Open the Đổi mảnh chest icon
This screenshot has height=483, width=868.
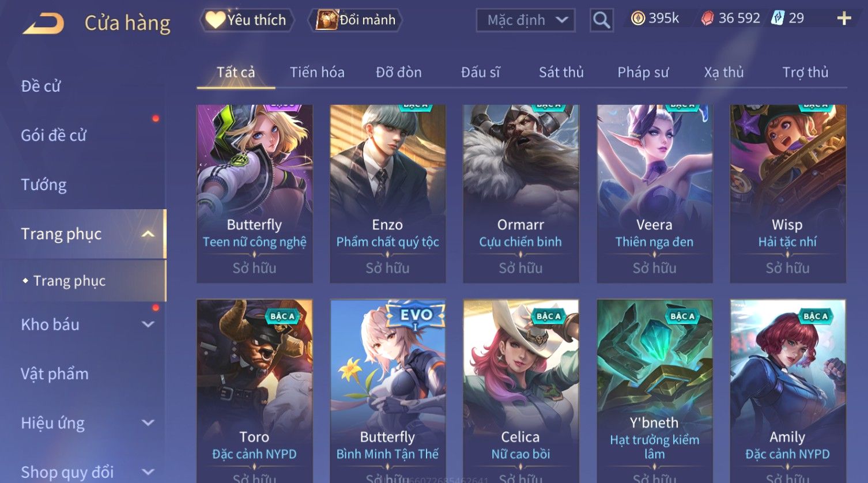tap(327, 20)
